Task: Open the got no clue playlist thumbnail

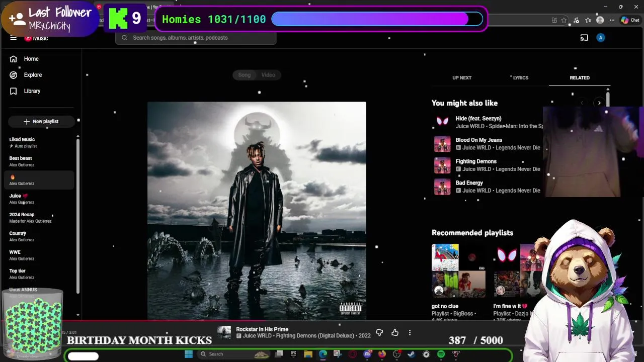Action: click(458, 271)
